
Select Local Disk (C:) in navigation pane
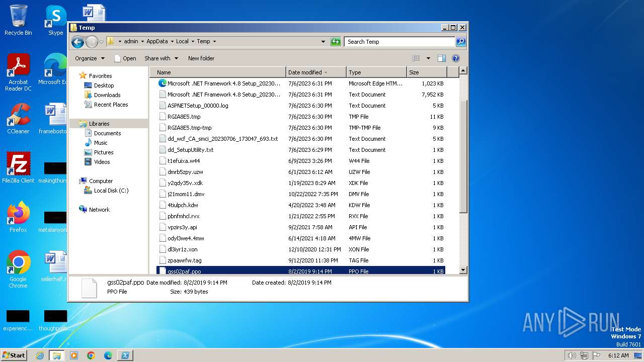click(x=111, y=191)
